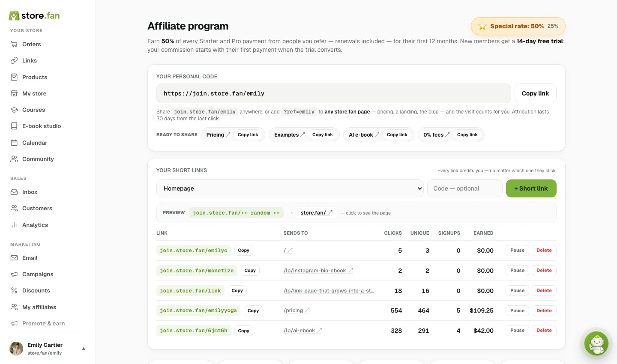Copy link for Examples share chip

323,134
